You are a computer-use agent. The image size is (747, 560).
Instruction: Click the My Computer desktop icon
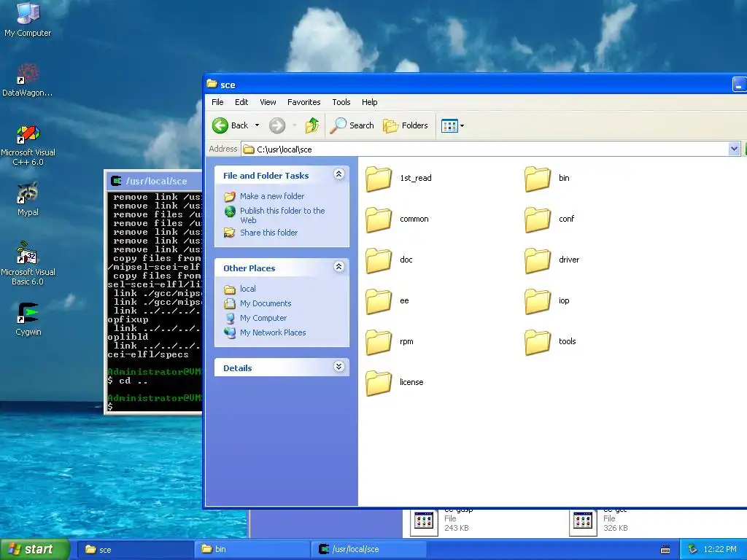coord(28,20)
